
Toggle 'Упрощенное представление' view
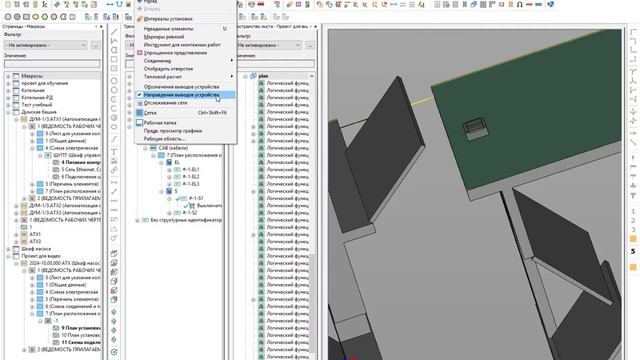coord(185,53)
